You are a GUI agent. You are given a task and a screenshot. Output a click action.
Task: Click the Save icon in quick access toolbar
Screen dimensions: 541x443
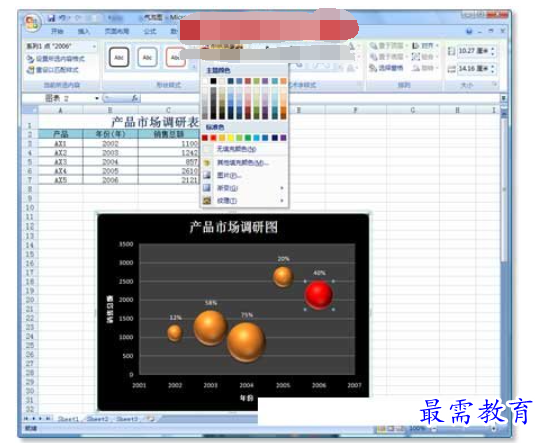click(51, 17)
